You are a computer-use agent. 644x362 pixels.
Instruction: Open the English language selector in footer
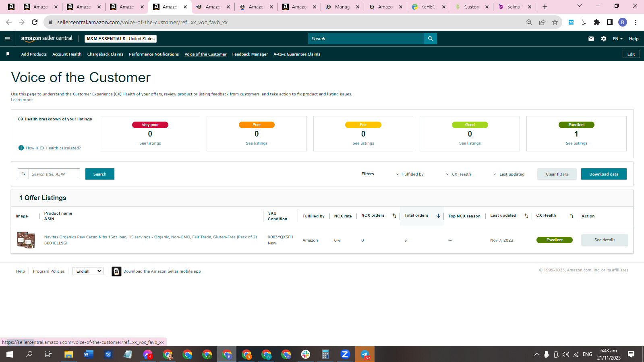click(88, 271)
